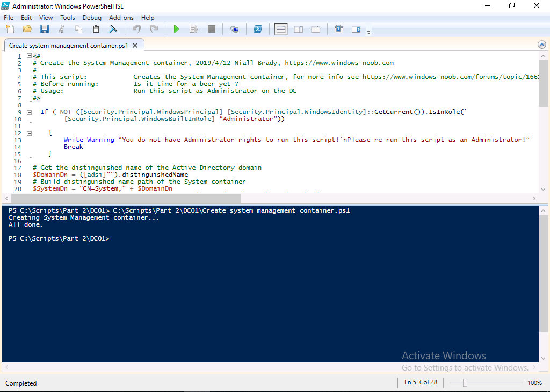
Task: Open a script with the folder icon
Action: coord(27,29)
